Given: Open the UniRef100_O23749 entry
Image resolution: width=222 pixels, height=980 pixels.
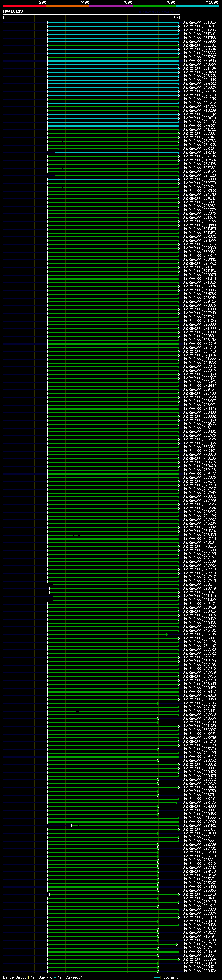Looking at the screenshot, I should pos(199,589).
